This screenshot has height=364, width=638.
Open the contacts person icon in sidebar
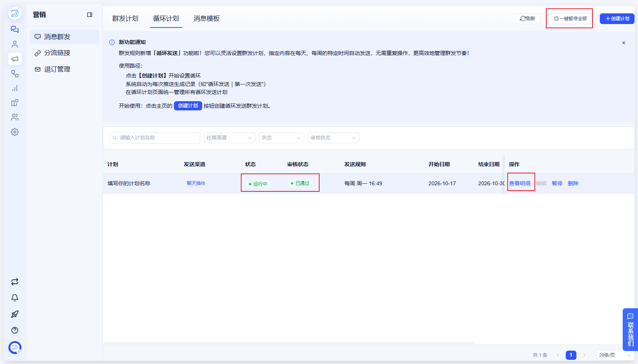[x=15, y=44]
